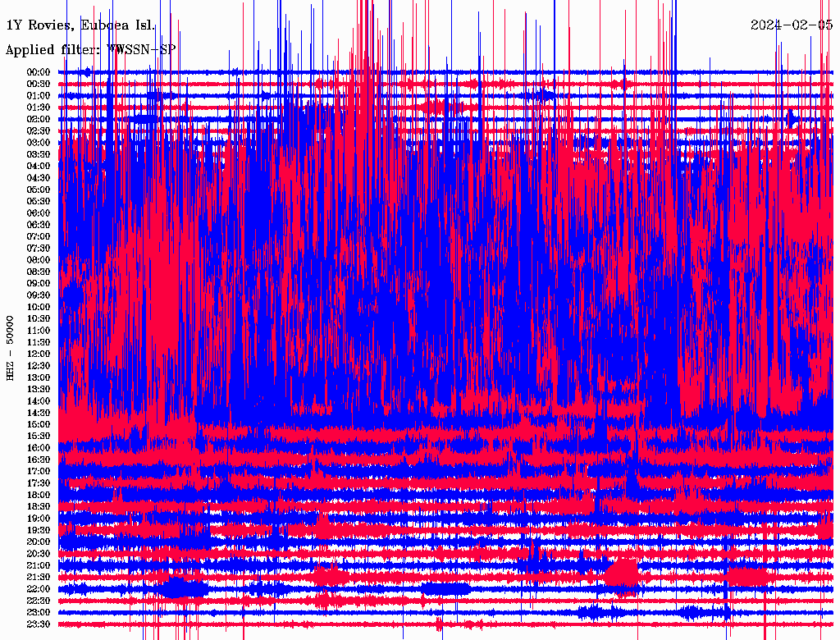Click the 06:30 time label
The image size is (840, 640).
tap(39, 225)
